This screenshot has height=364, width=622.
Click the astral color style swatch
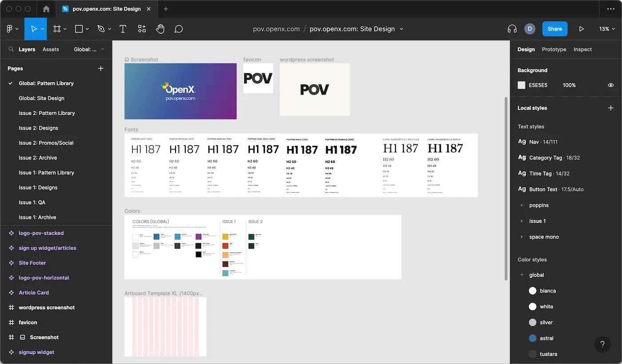click(x=532, y=338)
